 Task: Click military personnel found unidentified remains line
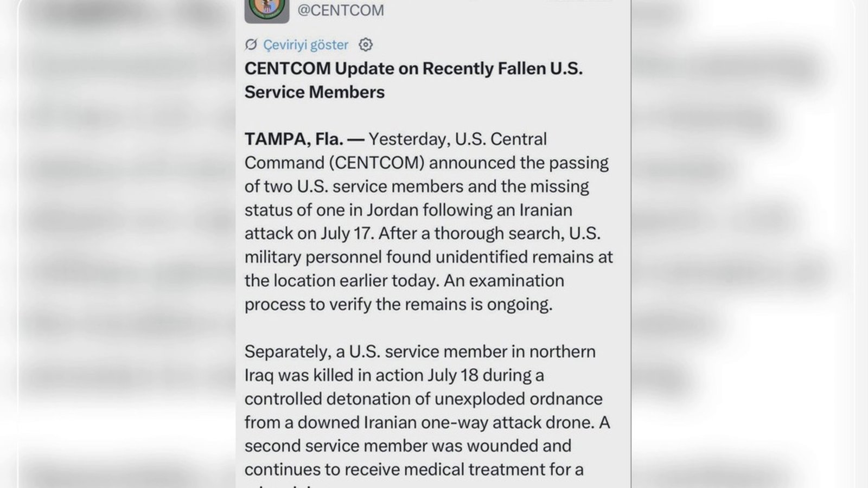click(x=429, y=257)
